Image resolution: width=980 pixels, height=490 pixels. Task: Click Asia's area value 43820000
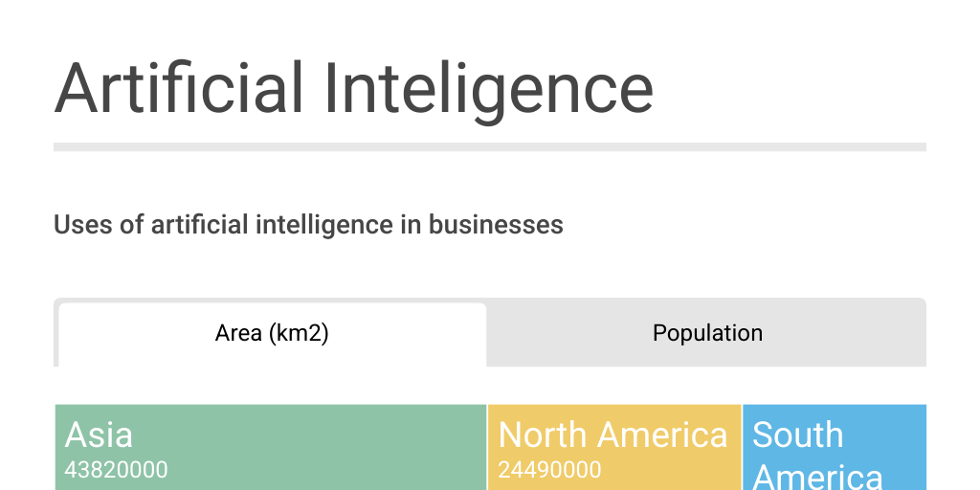116,470
